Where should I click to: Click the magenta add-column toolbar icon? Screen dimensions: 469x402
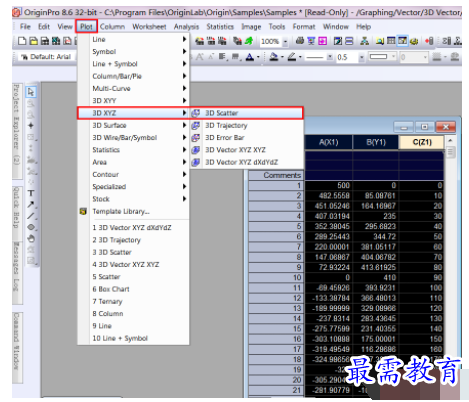coord(322,41)
